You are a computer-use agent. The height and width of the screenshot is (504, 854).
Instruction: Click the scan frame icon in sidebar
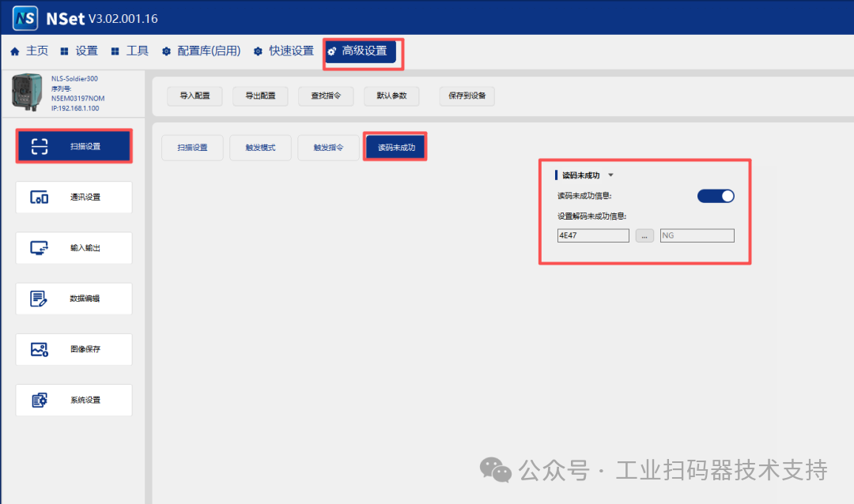pyautogui.click(x=40, y=146)
